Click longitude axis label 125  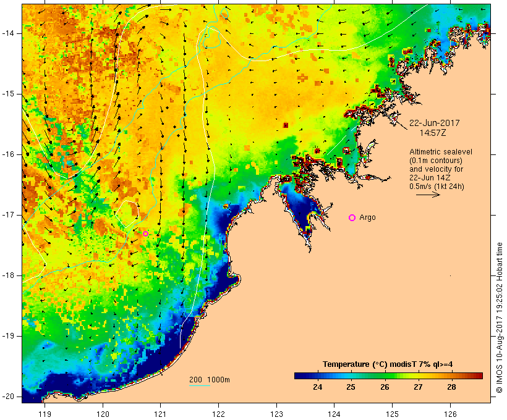pyautogui.click(x=393, y=414)
